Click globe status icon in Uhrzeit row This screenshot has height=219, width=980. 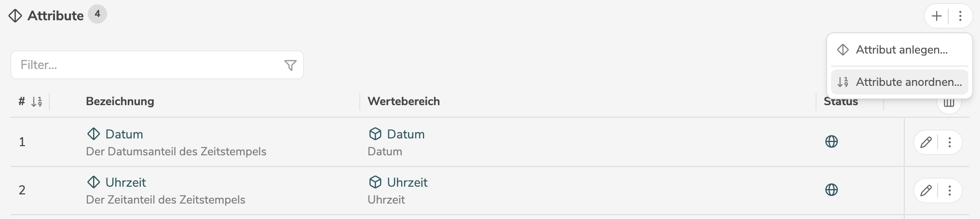click(831, 190)
